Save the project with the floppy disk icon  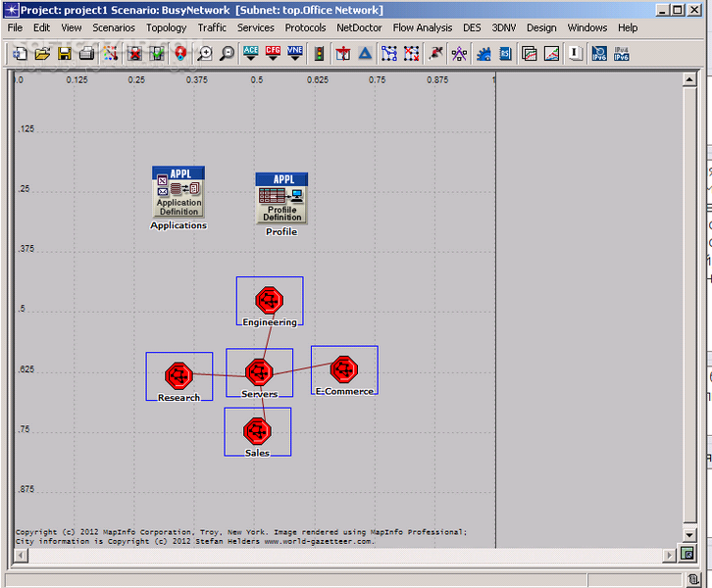pos(65,54)
